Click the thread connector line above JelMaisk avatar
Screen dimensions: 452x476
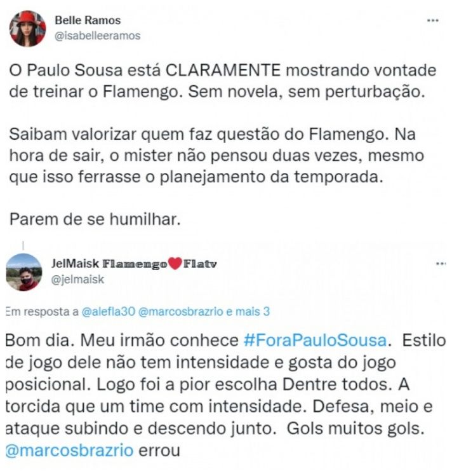tap(23, 245)
